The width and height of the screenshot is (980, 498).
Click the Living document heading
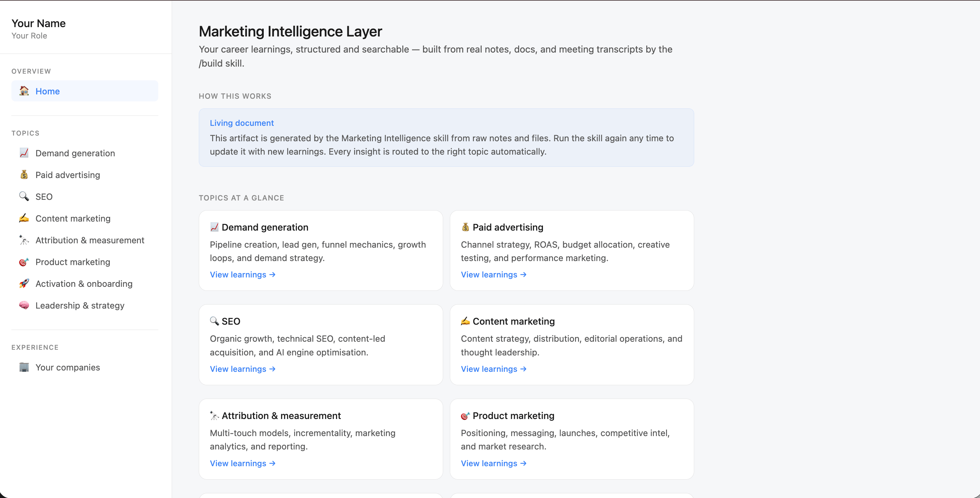pyautogui.click(x=242, y=123)
